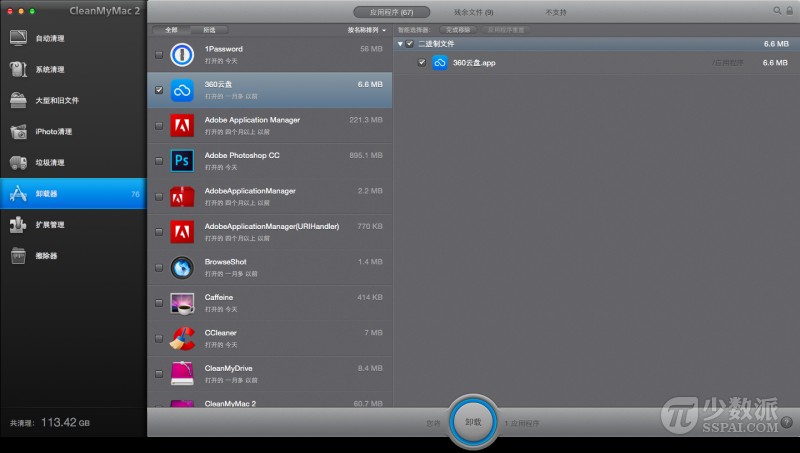Switch to the 不支持 tab
This screenshot has height=453, width=800.
tap(556, 12)
